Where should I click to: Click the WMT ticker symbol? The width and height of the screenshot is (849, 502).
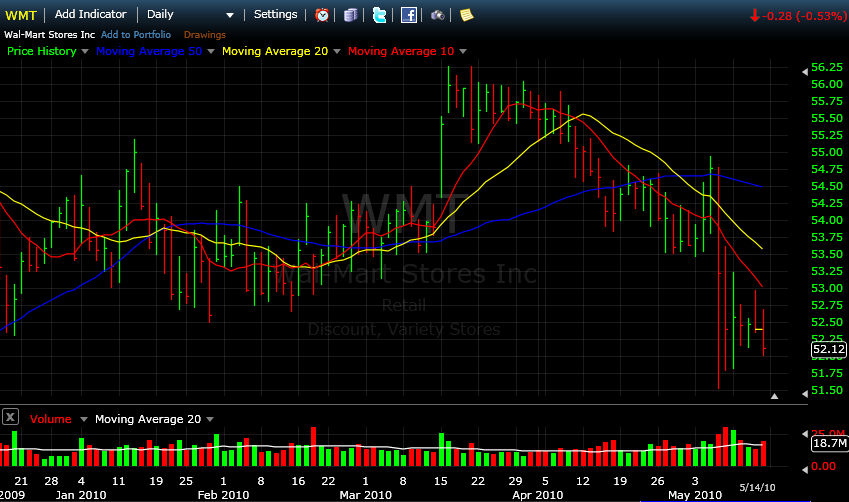(21, 15)
